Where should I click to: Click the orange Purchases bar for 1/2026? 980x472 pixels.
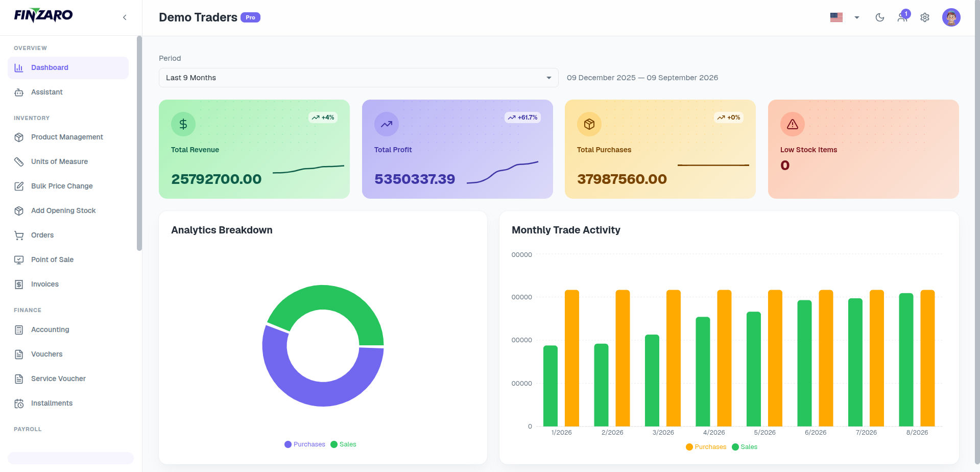pyautogui.click(x=572, y=358)
